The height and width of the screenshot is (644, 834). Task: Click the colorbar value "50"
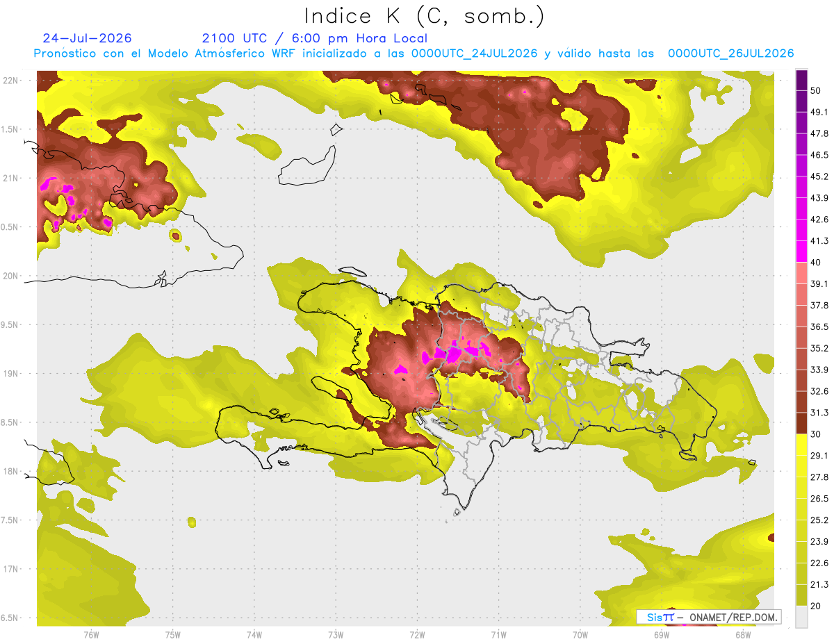click(817, 90)
